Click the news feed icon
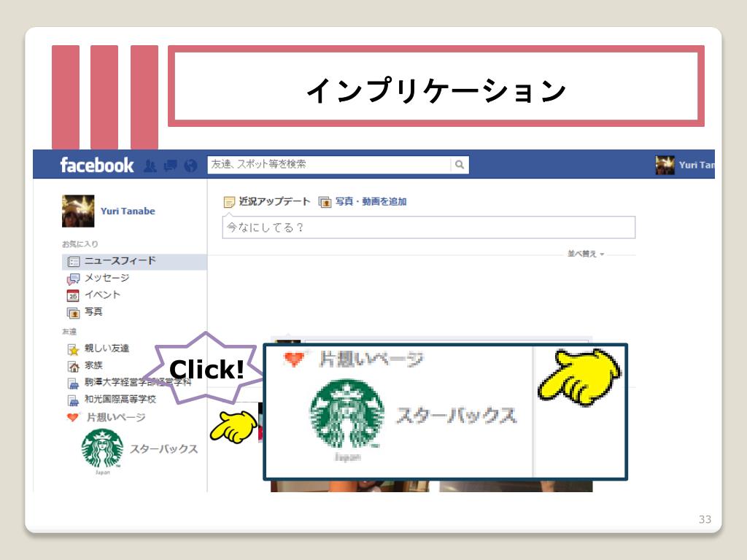Viewport: 747px width, 560px height. (74, 262)
